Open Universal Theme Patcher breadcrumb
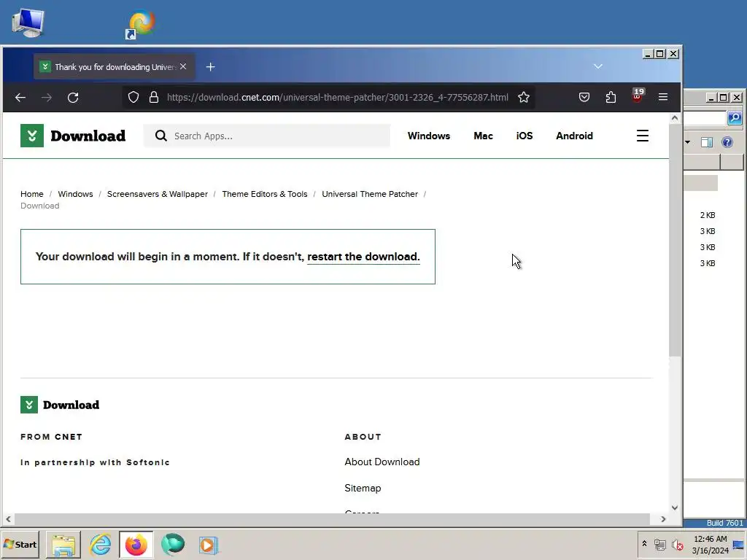The height and width of the screenshot is (560, 747). (x=370, y=194)
